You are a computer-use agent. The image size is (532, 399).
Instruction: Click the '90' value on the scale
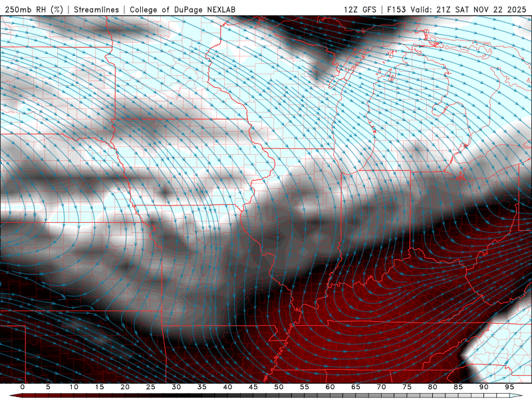483,387
